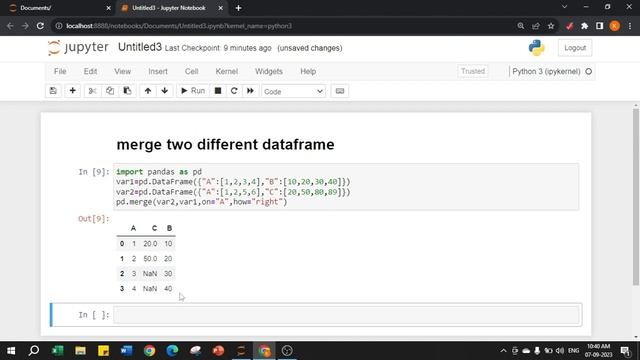This screenshot has height=360, width=640.
Task: Click the Out[9] output prompt
Action: 93,219
